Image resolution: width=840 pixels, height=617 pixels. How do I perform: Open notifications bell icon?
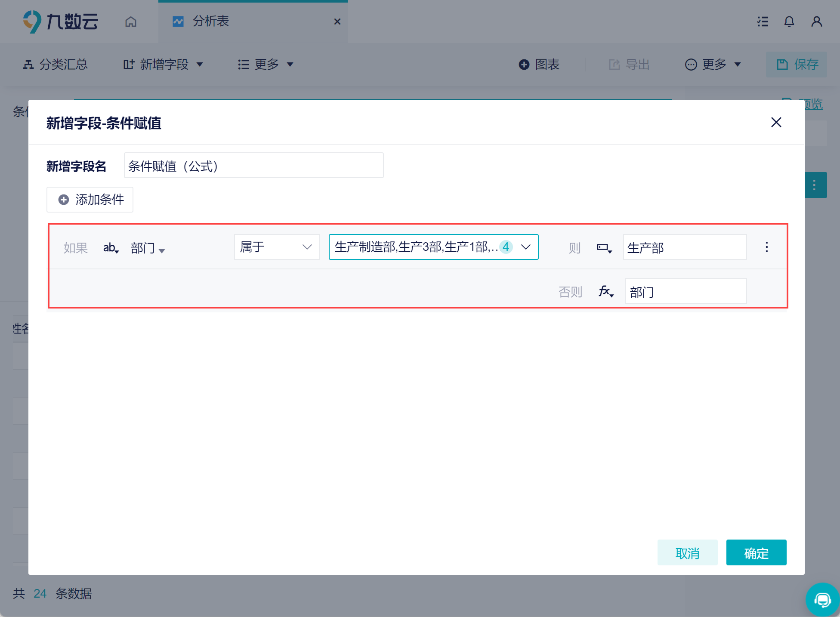789,22
